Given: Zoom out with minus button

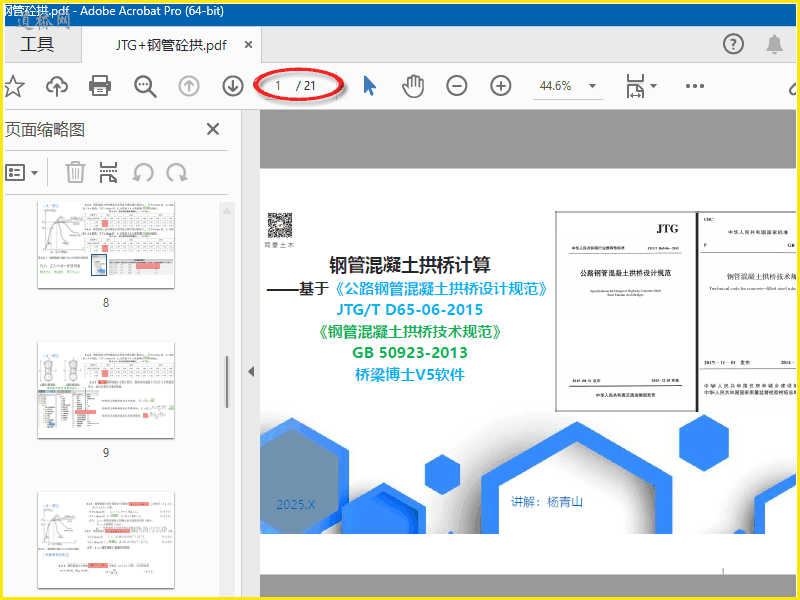Looking at the screenshot, I should (457, 86).
